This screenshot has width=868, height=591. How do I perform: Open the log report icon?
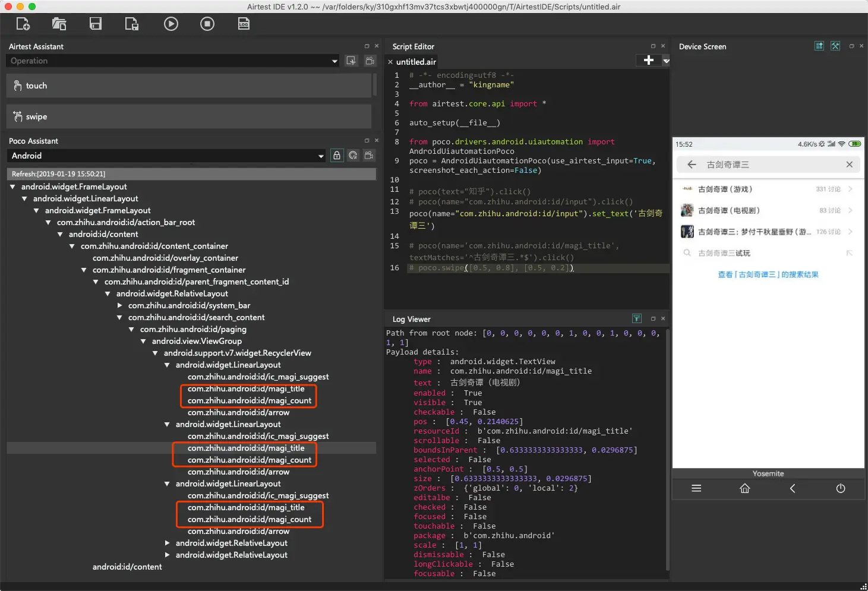(x=244, y=24)
